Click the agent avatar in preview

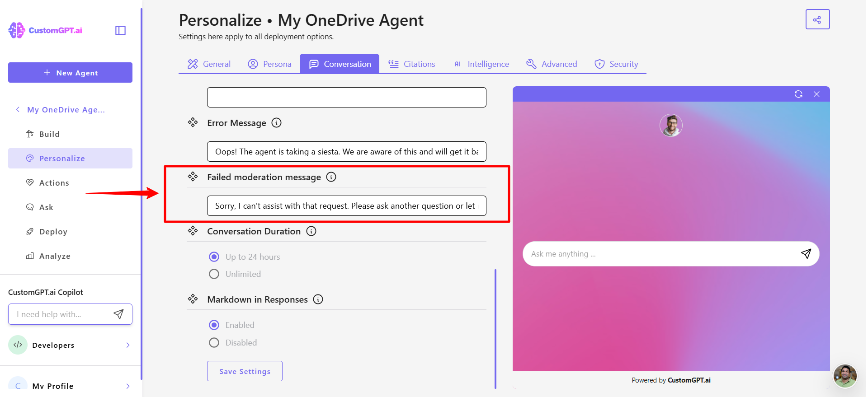671,125
